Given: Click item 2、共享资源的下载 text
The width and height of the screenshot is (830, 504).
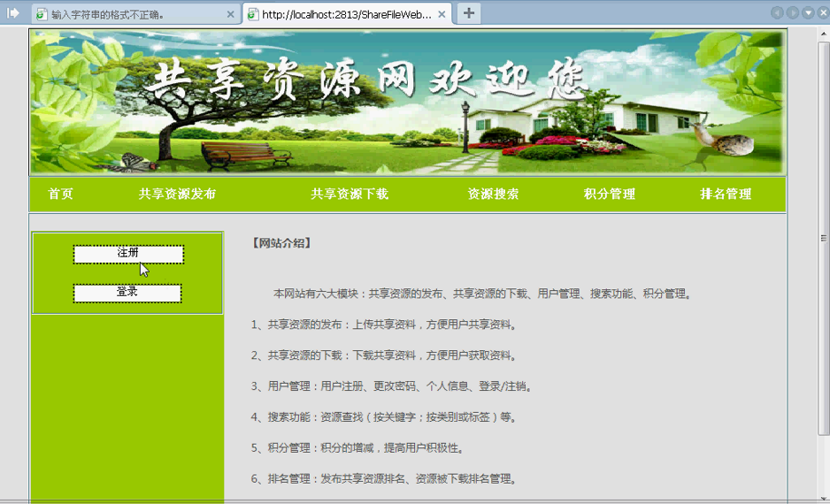Looking at the screenshot, I should 384,355.
